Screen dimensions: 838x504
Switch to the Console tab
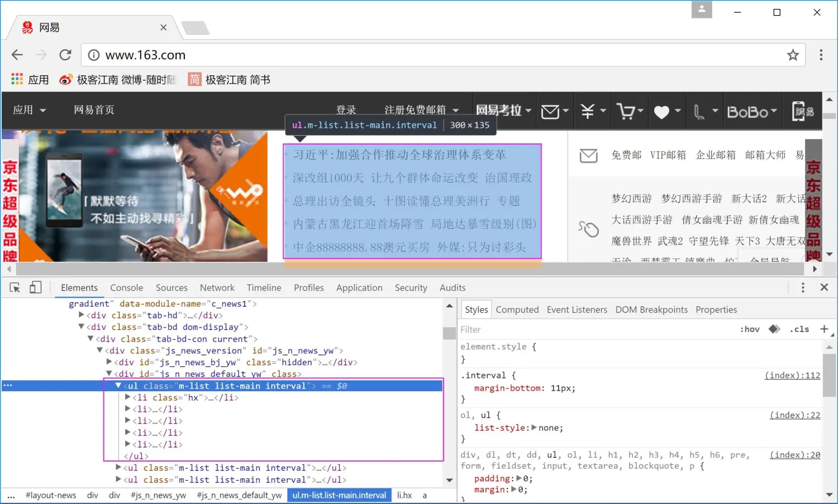coord(126,288)
